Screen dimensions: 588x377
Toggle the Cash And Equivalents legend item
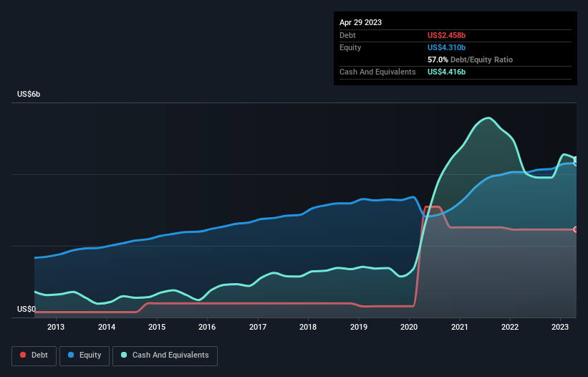click(165, 355)
